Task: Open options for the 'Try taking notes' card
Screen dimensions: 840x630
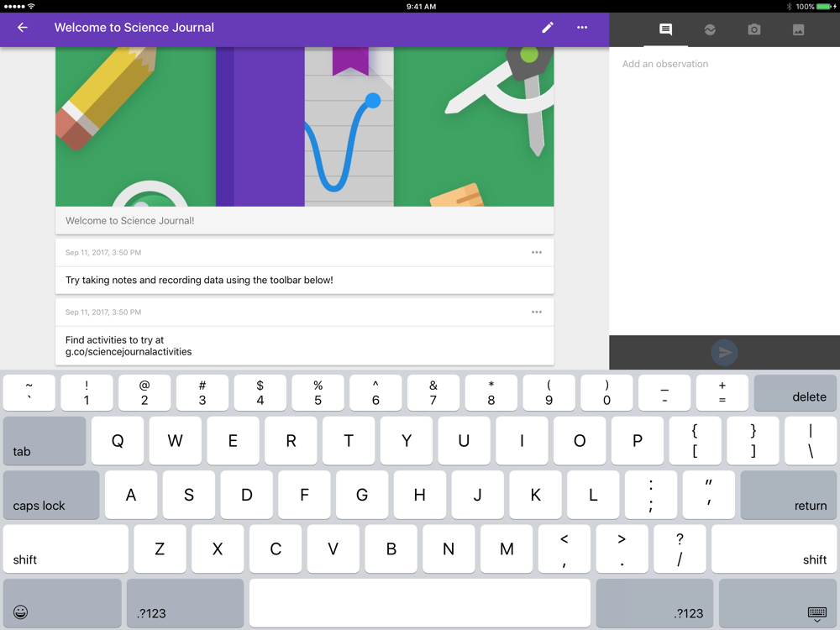Action: (536, 252)
